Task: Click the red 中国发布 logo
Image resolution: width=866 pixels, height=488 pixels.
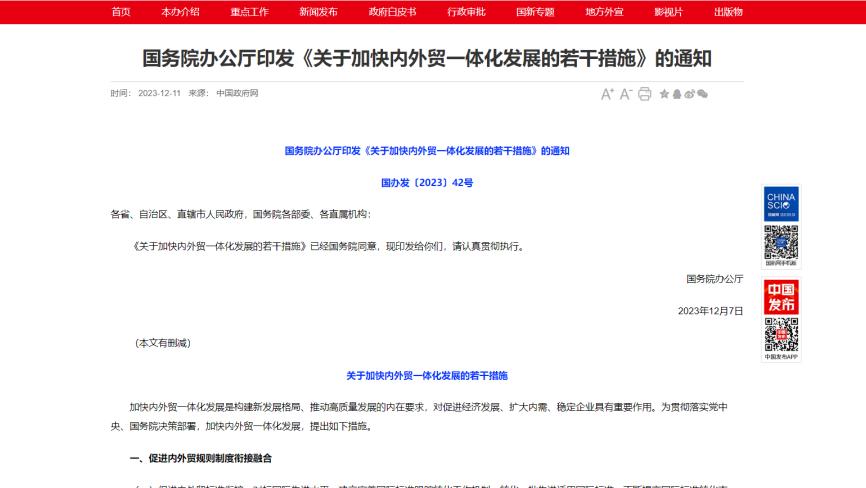Action: 781,296
